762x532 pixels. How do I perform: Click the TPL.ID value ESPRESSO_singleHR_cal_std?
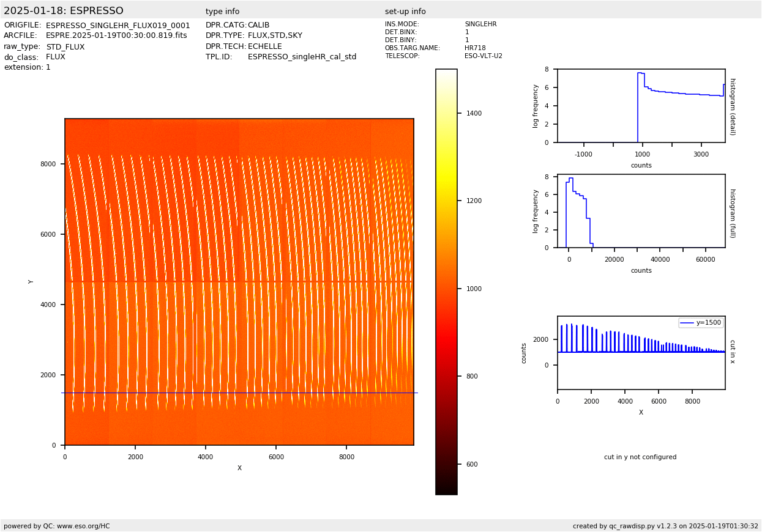(302, 57)
